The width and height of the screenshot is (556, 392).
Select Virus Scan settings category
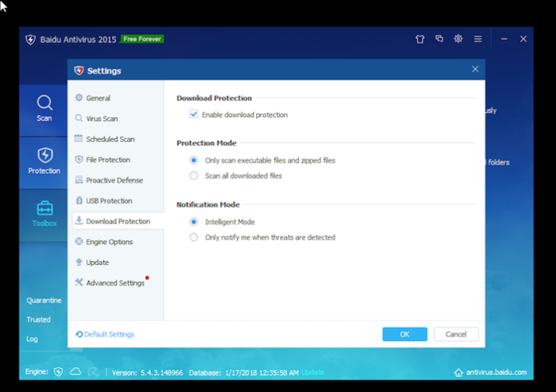point(117,118)
